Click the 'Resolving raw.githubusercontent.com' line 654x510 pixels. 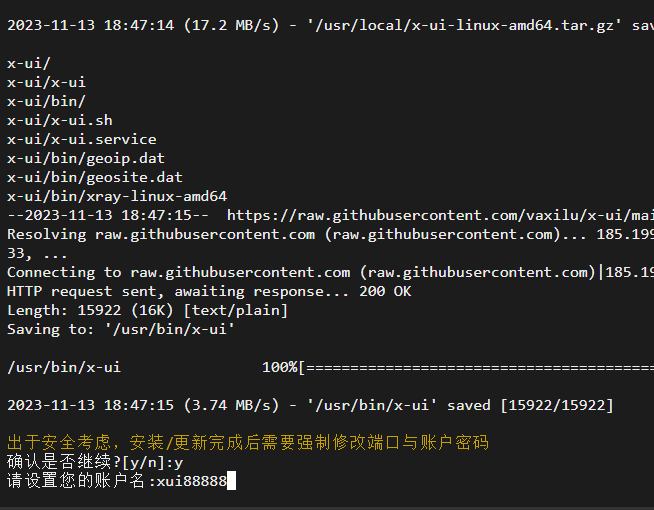click(330, 234)
